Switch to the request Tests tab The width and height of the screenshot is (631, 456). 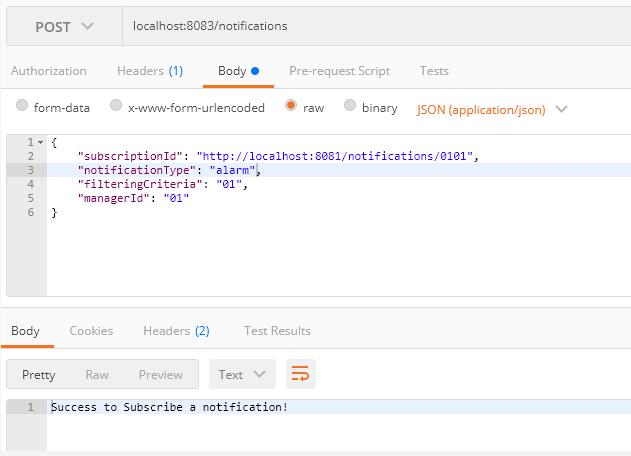[x=434, y=71]
